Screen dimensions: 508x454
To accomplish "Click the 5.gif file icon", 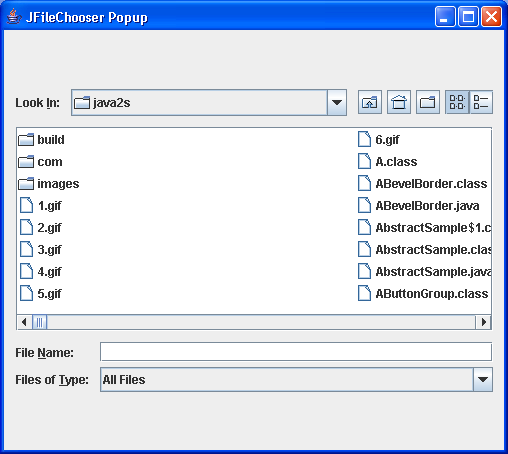I will pyautogui.click(x=26, y=293).
